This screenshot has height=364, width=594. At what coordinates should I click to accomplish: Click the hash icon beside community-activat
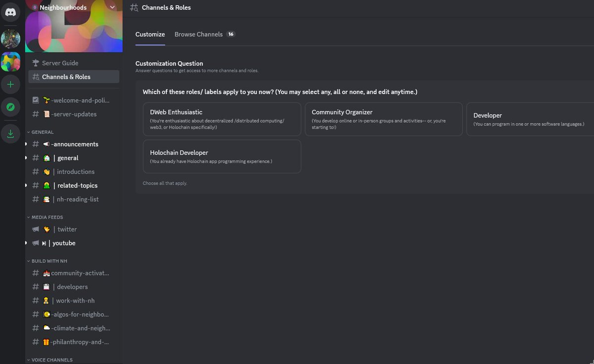point(35,273)
